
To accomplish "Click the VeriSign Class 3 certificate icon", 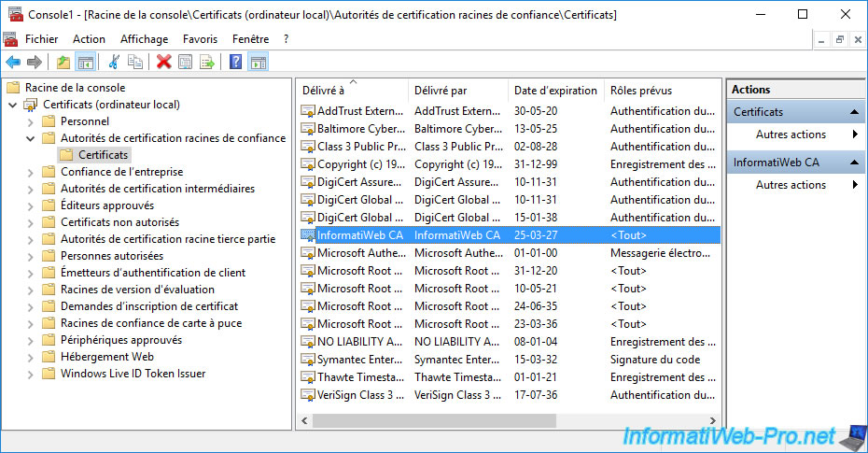I will pos(308,395).
